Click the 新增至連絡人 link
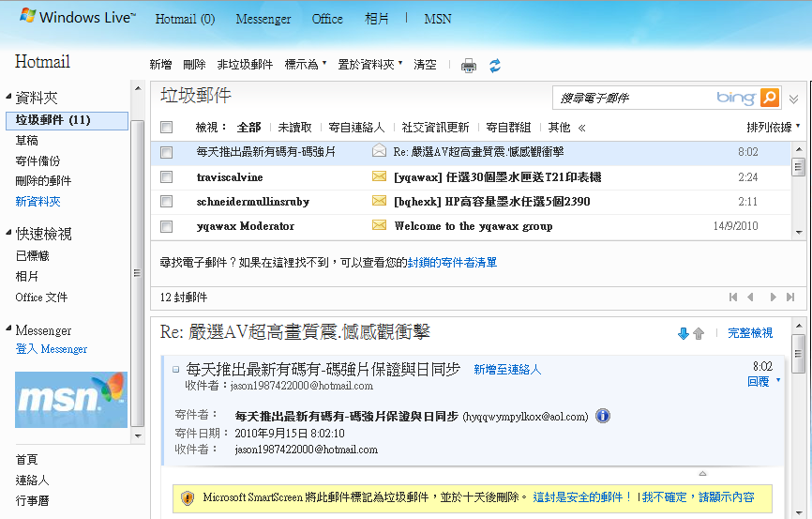 click(x=507, y=370)
